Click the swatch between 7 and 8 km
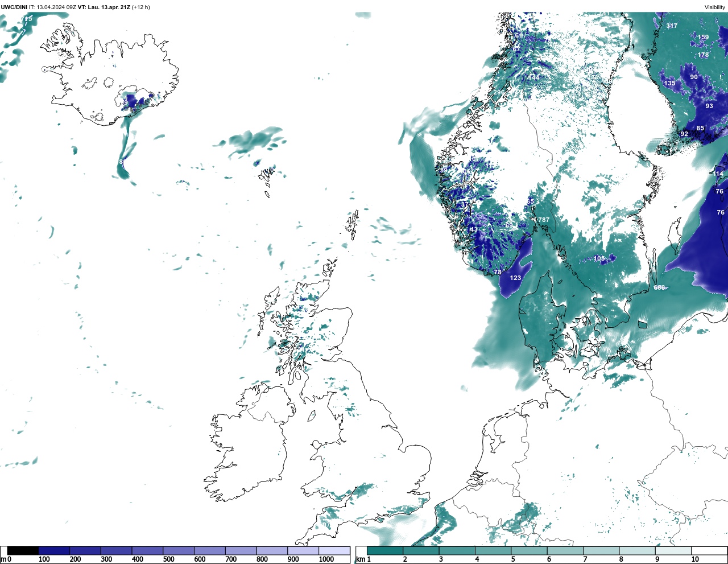 (601, 550)
